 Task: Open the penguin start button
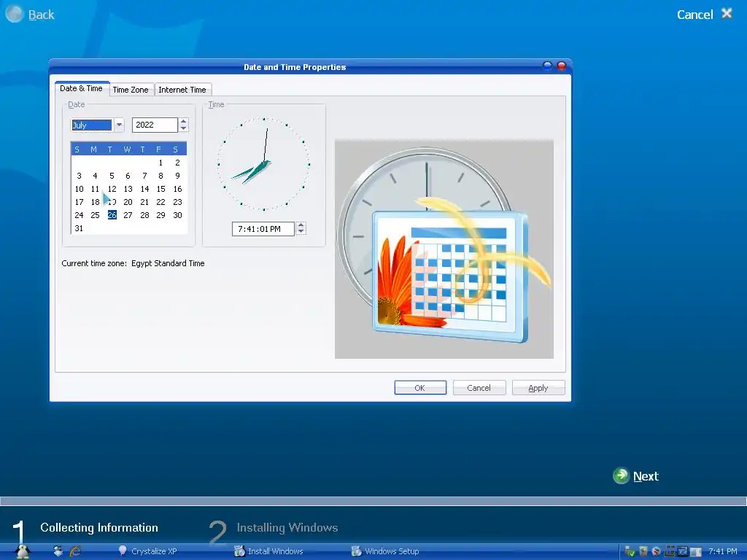click(23, 551)
